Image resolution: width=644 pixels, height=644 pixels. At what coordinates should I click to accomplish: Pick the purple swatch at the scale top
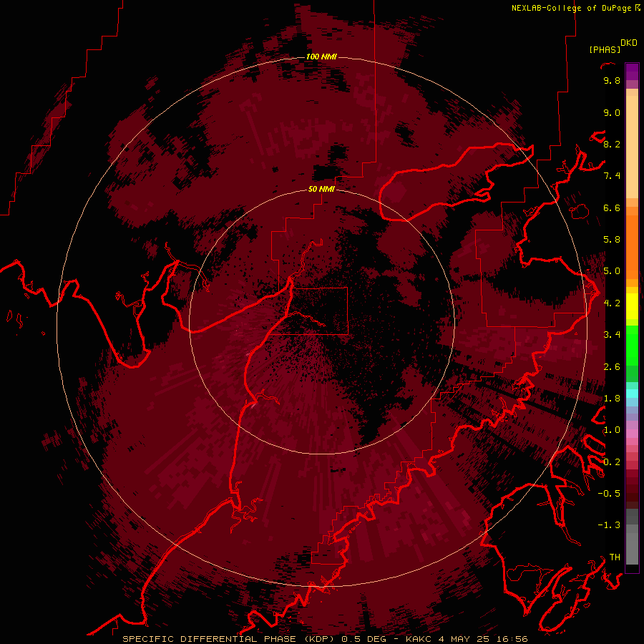pyautogui.click(x=632, y=72)
